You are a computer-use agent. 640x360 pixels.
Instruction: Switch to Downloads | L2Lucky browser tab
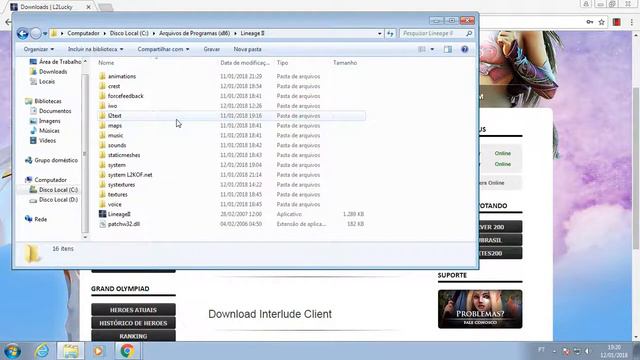[51, 7]
